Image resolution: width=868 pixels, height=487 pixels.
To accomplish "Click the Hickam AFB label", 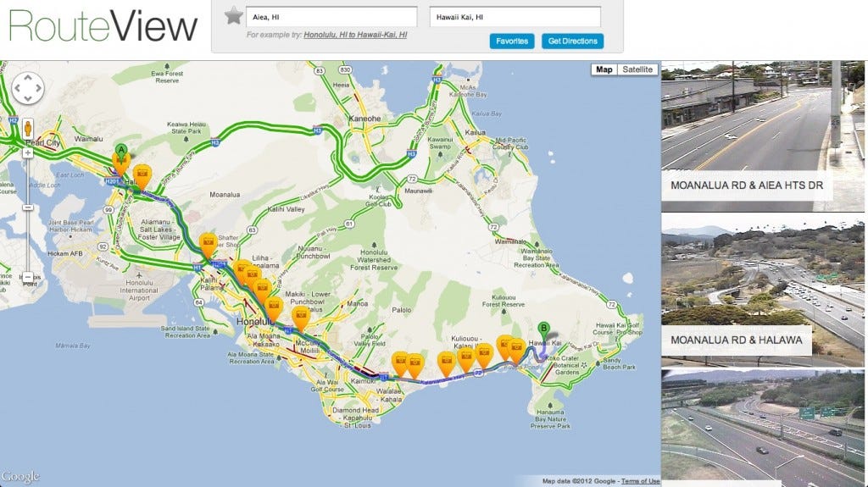I will point(64,253).
